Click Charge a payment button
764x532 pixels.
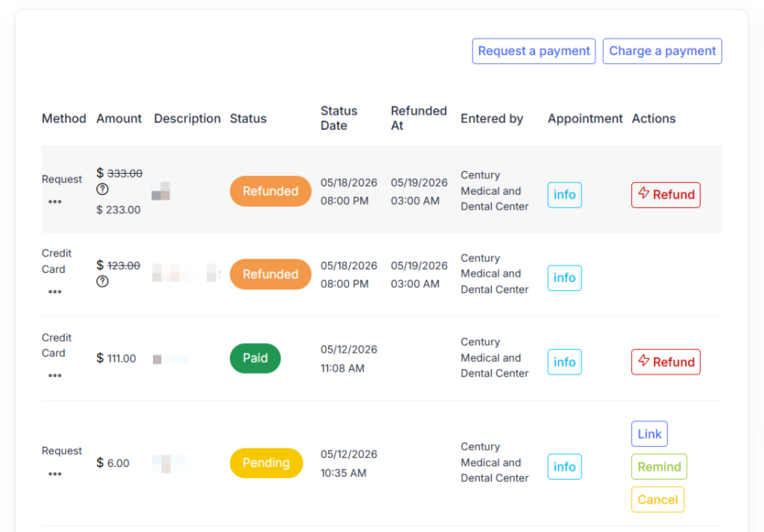click(x=663, y=51)
